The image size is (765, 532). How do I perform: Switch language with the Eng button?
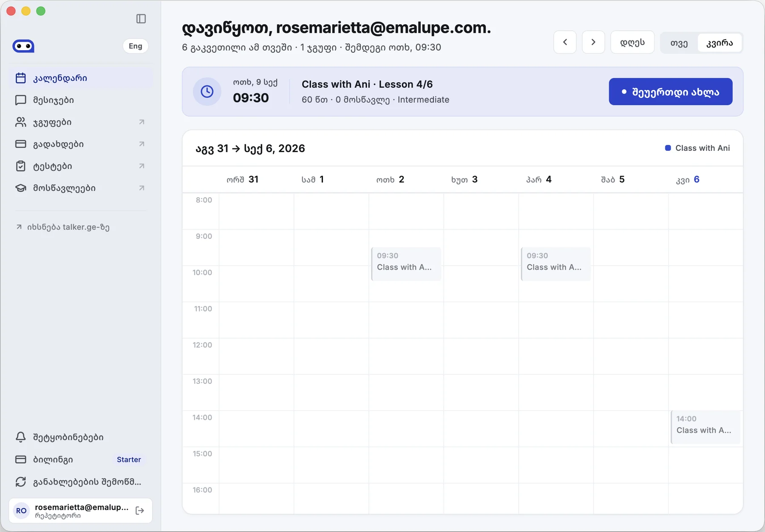[x=136, y=46]
